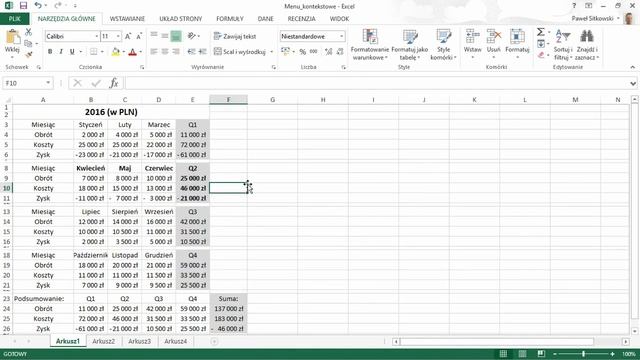Click the zoom slider in status bar
The height and width of the screenshot is (360, 640).
pos(584,354)
